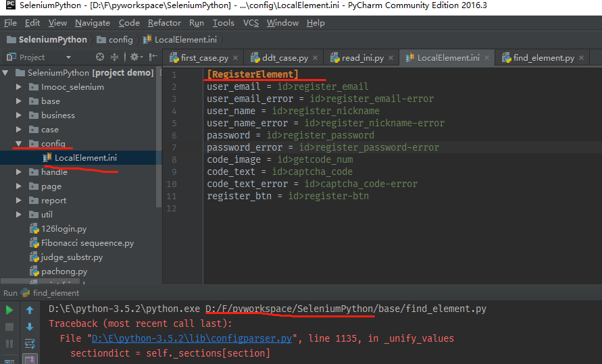Click the Project tree vertical scrollbar
The height and width of the screenshot is (364, 602).
[159, 138]
